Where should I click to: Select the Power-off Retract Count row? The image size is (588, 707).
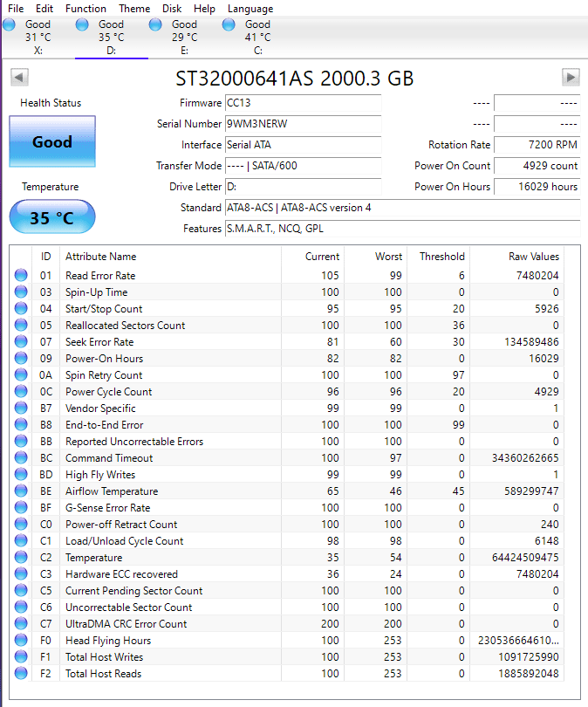coord(286,524)
